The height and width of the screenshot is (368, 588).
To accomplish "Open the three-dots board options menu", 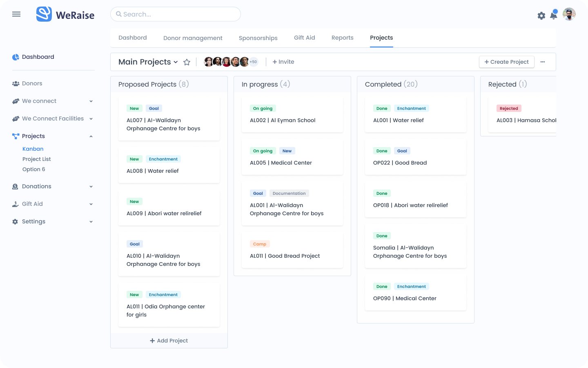I will pos(543,62).
